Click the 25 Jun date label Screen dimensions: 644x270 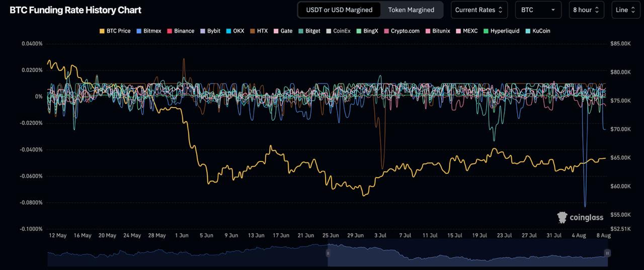331,235
